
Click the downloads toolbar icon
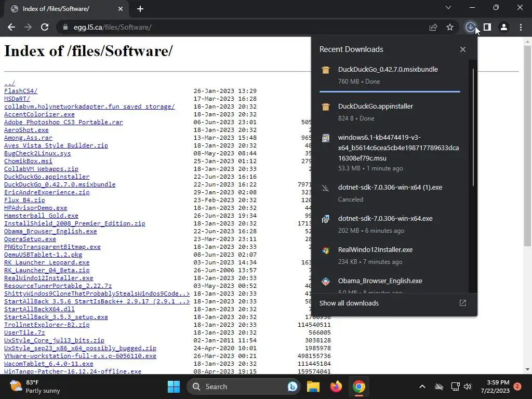click(x=470, y=27)
